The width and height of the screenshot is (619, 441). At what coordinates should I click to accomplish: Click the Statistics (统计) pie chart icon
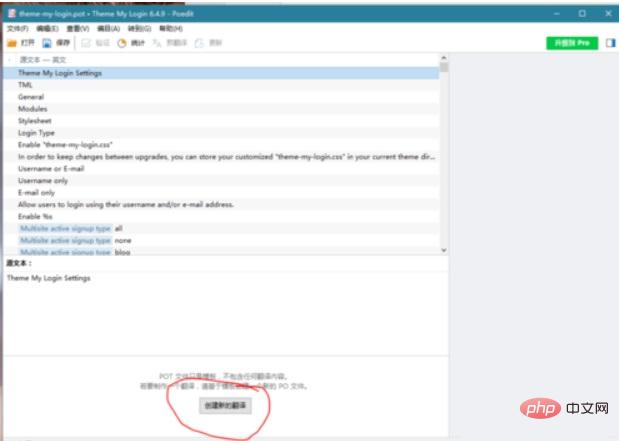point(122,44)
